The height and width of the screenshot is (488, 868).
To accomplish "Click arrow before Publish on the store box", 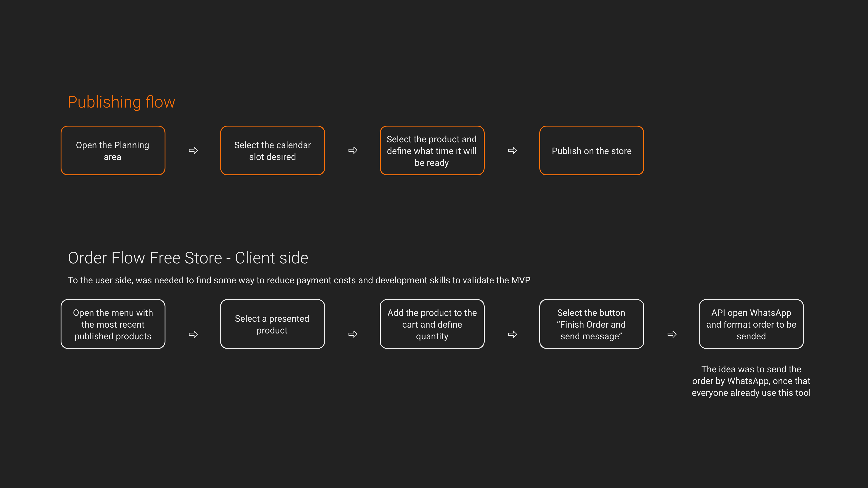I will 512,150.
